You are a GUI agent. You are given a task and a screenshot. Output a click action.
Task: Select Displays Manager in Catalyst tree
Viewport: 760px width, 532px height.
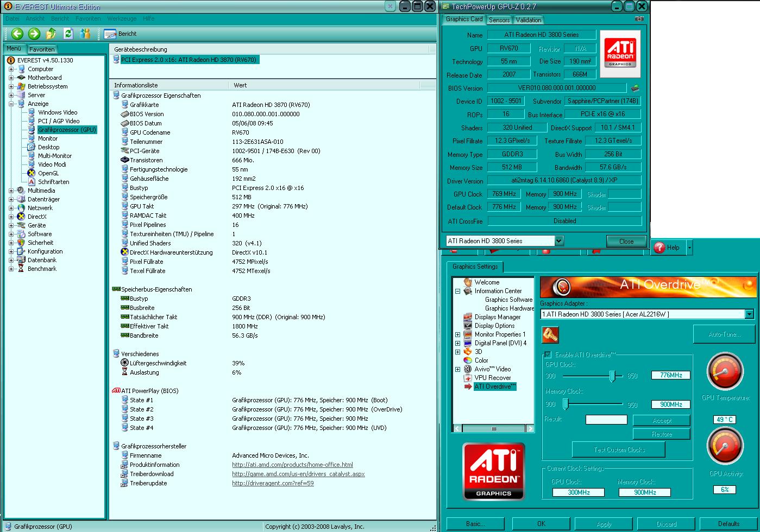pyautogui.click(x=498, y=317)
